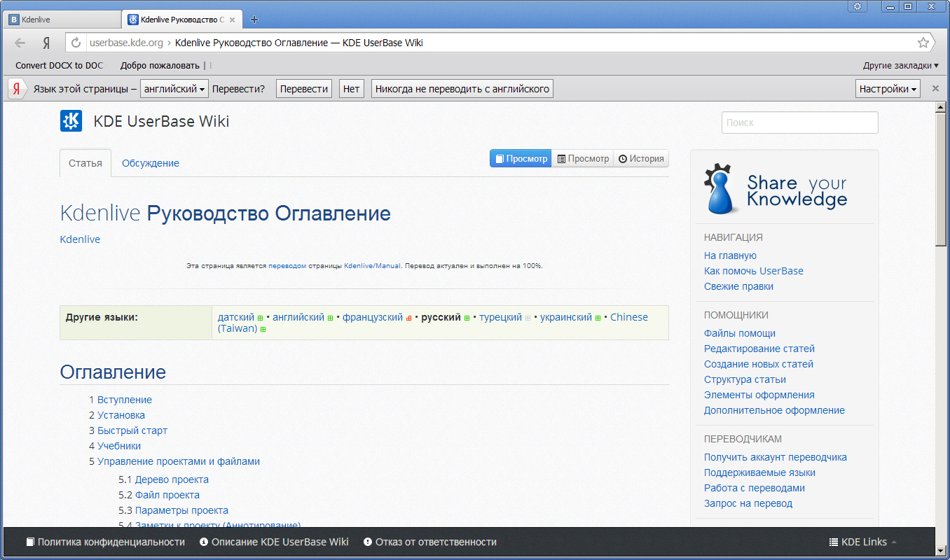Switch to the VK Kdenlive browser tab

[62, 20]
